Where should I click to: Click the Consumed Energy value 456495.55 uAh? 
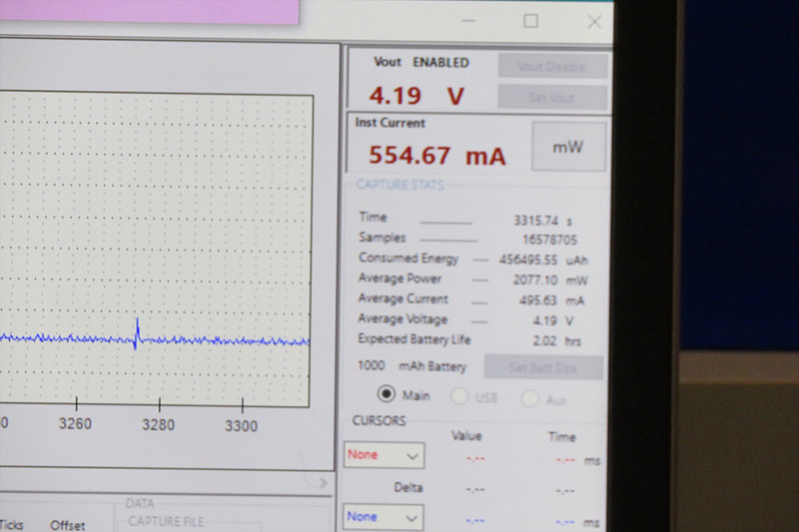point(543,260)
